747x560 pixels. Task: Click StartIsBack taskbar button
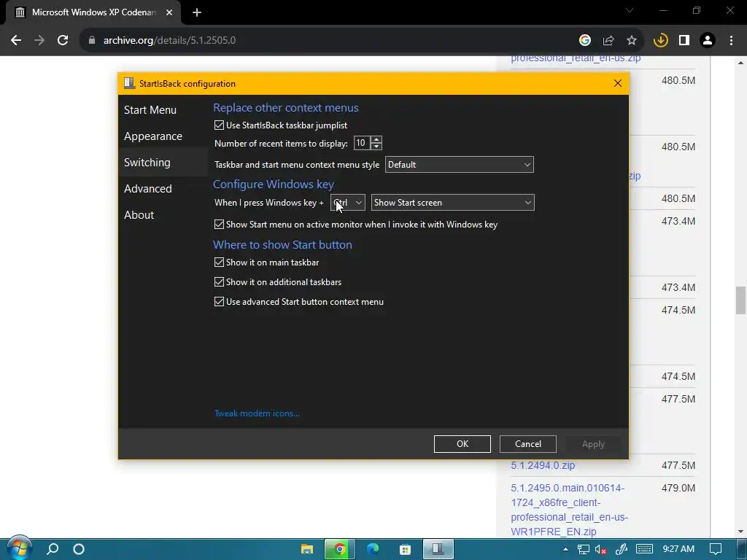[438, 549]
